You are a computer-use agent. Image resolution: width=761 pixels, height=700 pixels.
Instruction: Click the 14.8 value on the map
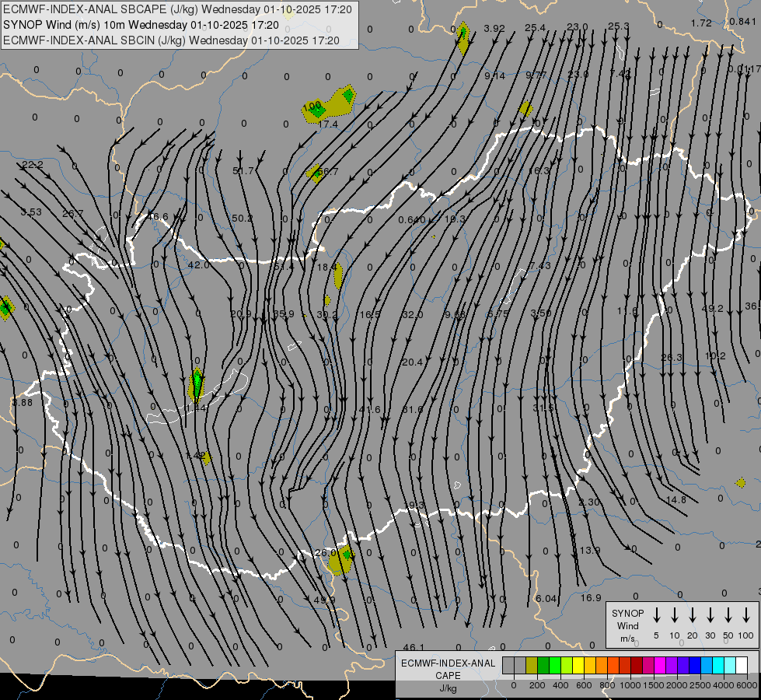point(675,500)
